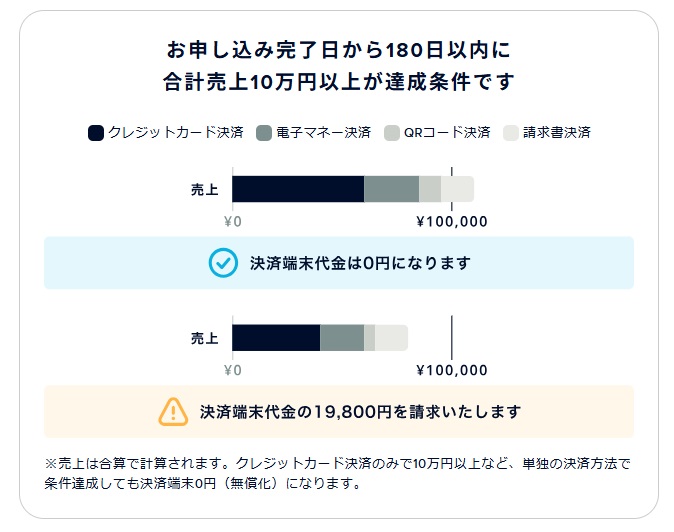Select the gray 電子マネー決済 legend swatch
This screenshot has height=532, width=674.
[x=263, y=133]
